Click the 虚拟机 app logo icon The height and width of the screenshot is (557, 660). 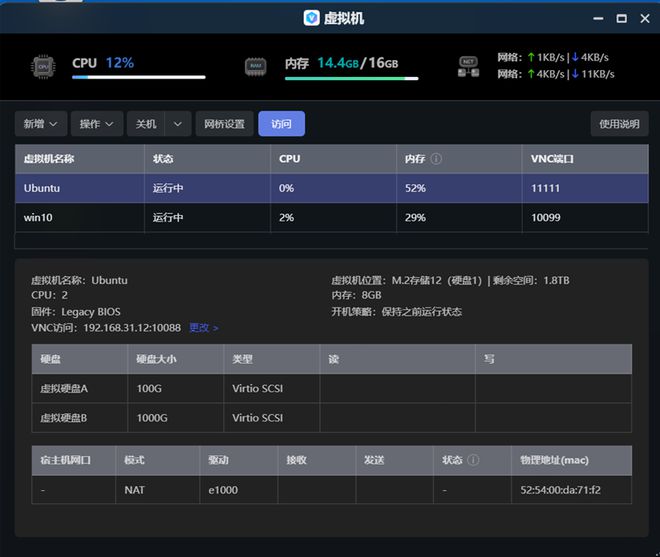coord(312,18)
